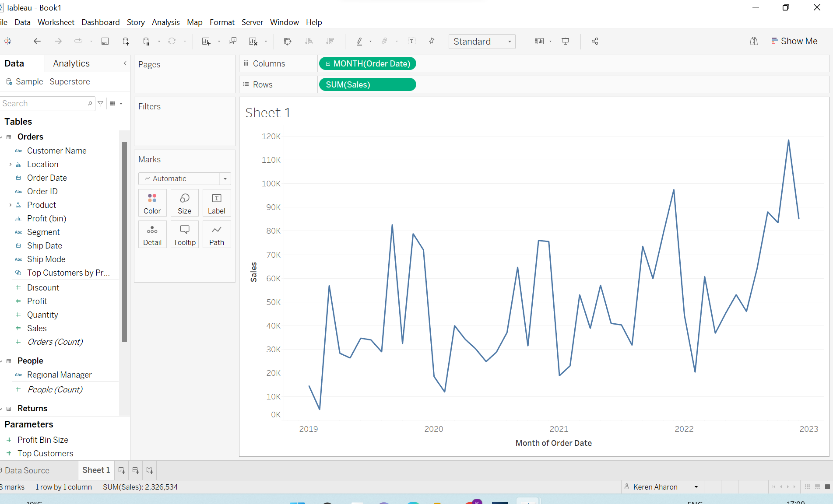Click the Save workbook icon
This screenshot has height=504, width=833.
pos(105,41)
